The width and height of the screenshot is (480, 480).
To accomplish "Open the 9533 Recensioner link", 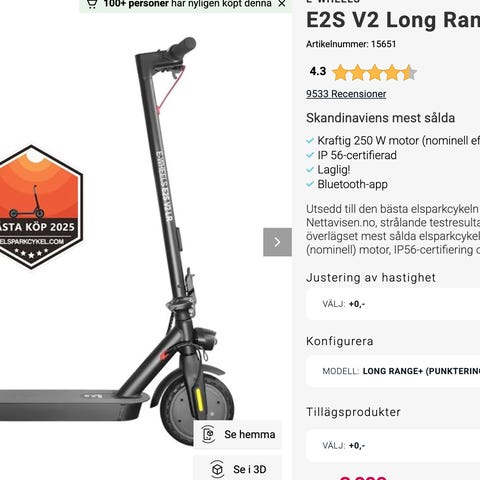I will pyautogui.click(x=346, y=94).
